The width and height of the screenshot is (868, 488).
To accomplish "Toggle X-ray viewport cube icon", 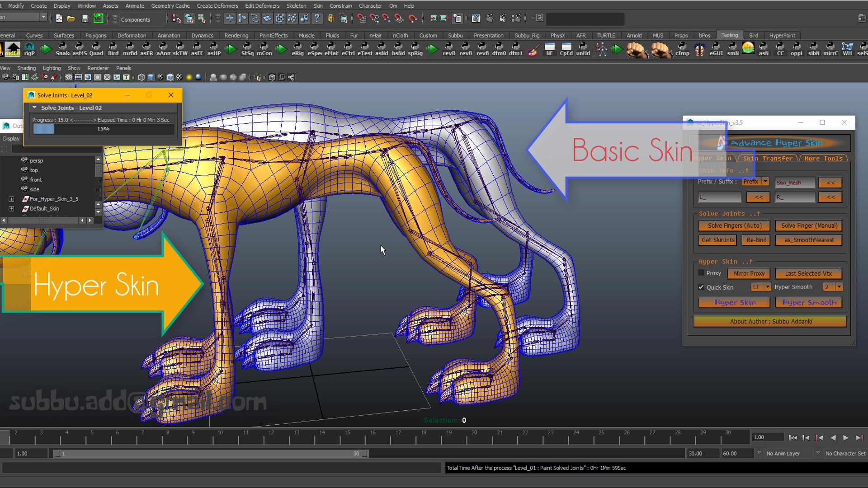I will (272, 77).
